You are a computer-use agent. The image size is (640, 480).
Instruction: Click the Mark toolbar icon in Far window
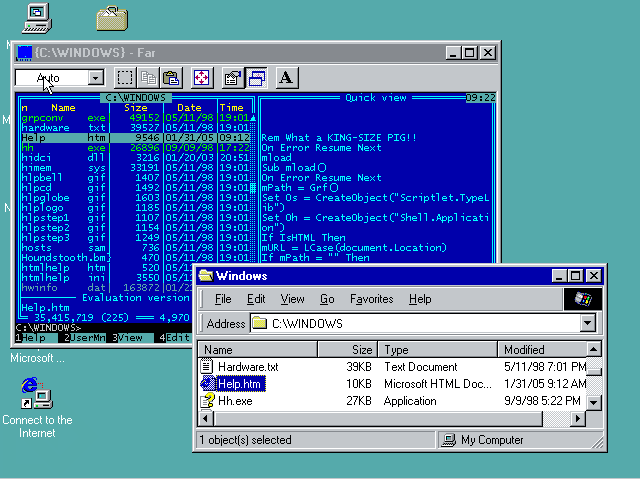click(x=125, y=78)
